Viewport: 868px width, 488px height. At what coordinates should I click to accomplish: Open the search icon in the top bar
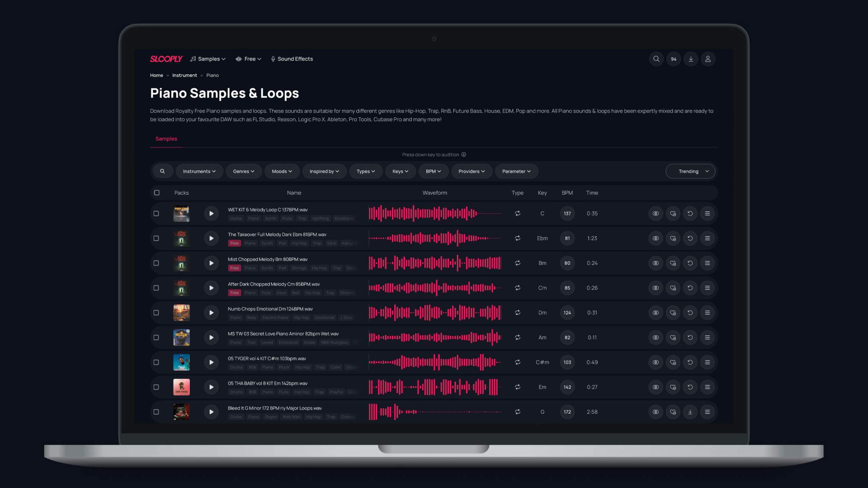click(x=656, y=59)
